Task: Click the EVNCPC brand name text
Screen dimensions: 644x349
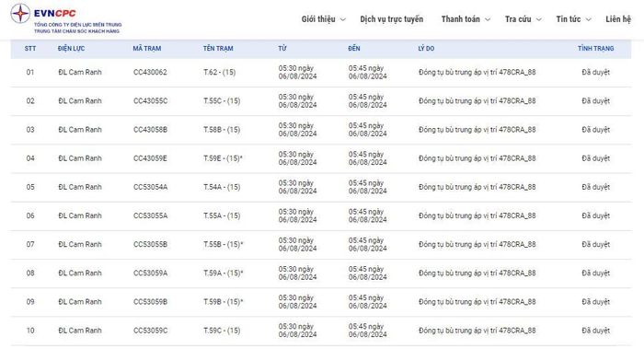Action: click(x=54, y=13)
